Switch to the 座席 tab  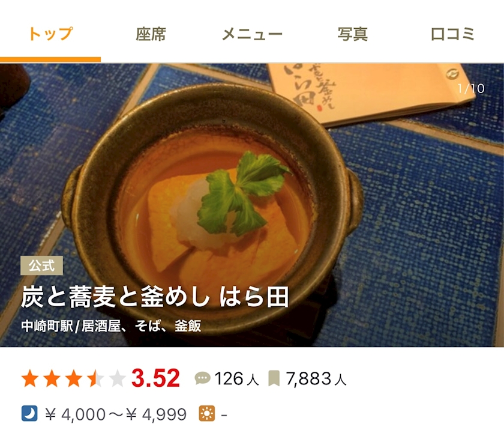pyautogui.click(x=151, y=34)
